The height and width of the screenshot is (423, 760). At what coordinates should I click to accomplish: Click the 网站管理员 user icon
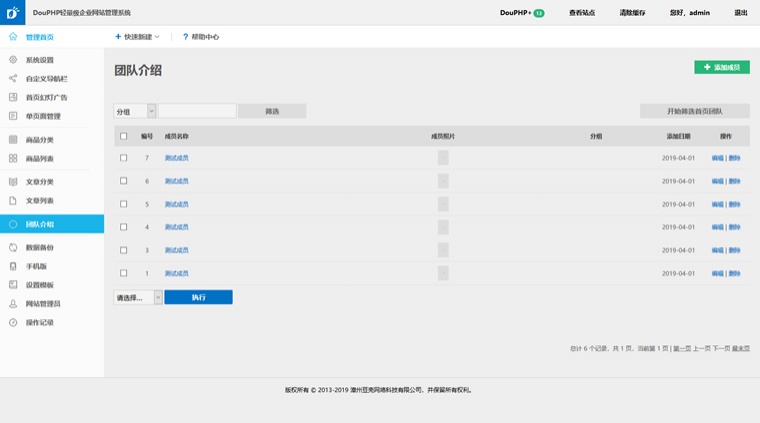pos(13,303)
